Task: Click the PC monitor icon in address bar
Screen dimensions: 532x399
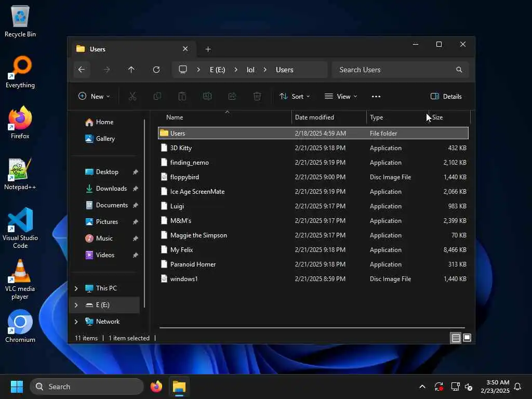Action: 183,70
